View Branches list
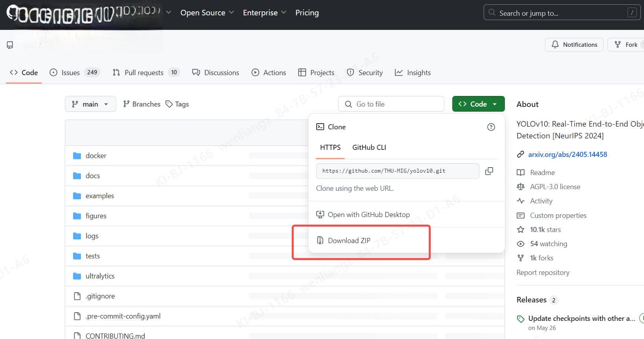 click(x=142, y=104)
